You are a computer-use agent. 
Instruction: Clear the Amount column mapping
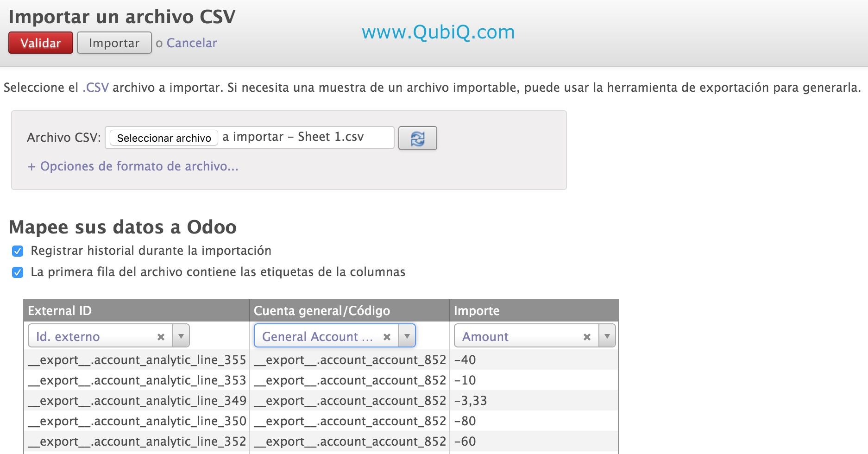587,337
